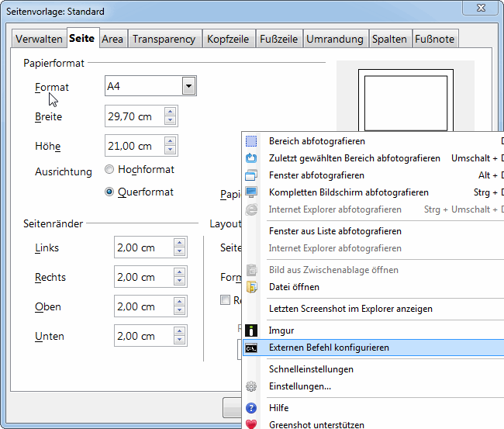Click the settings gear icon
This screenshot has width=504, height=429.
click(251, 386)
